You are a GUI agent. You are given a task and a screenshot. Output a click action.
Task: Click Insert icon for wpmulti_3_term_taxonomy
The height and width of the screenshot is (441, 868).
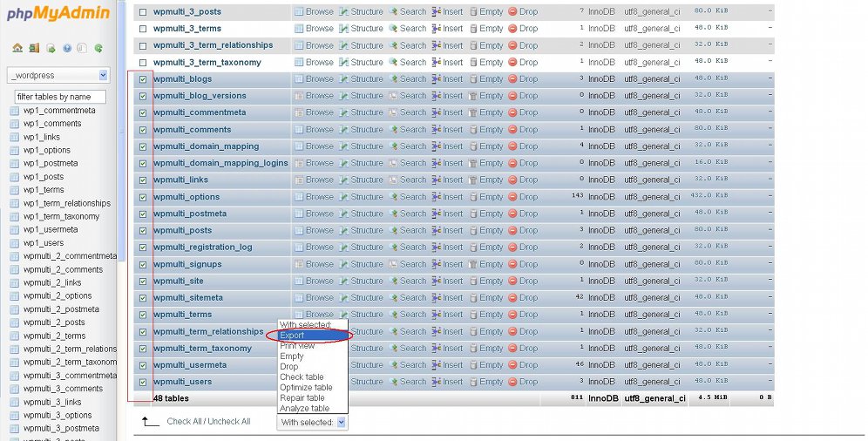[x=437, y=62]
